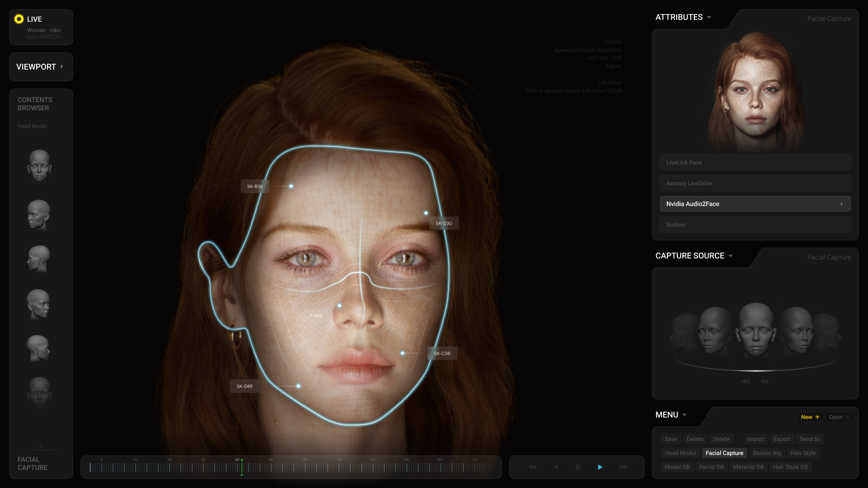Select the second head model thumbnail
868x488 pixels.
pos(39,215)
